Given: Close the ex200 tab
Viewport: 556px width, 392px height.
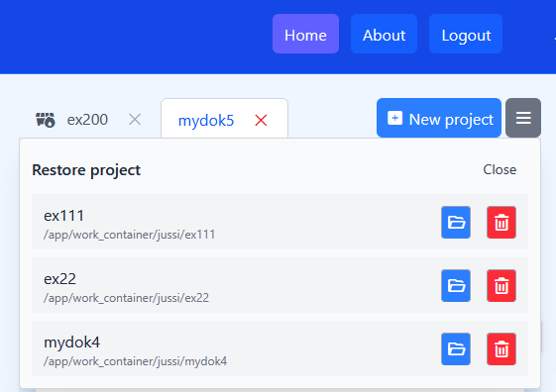Looking at the screenshot, I should click(135, 120).
